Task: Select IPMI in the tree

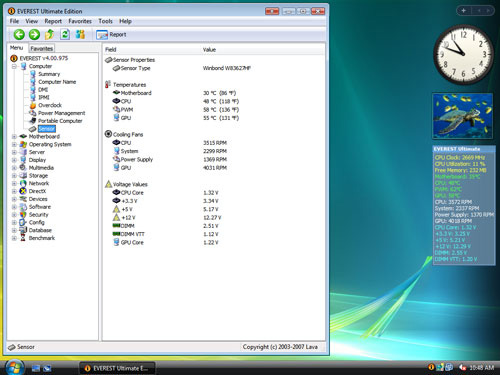Action: [44, 97]
